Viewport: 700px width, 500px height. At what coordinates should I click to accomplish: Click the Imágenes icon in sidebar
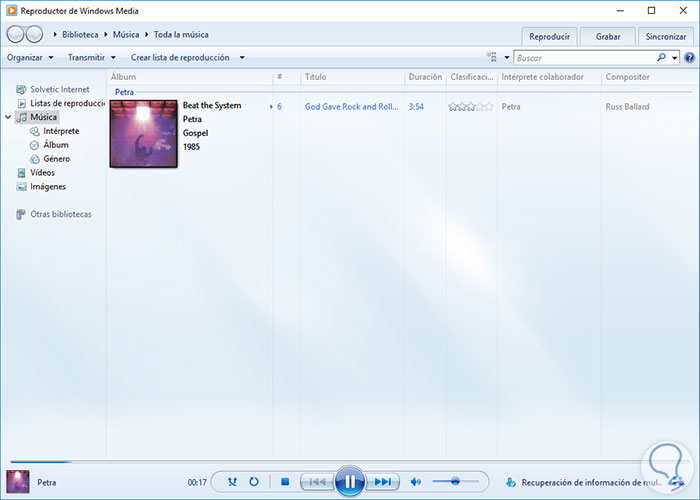coord(21,187)
